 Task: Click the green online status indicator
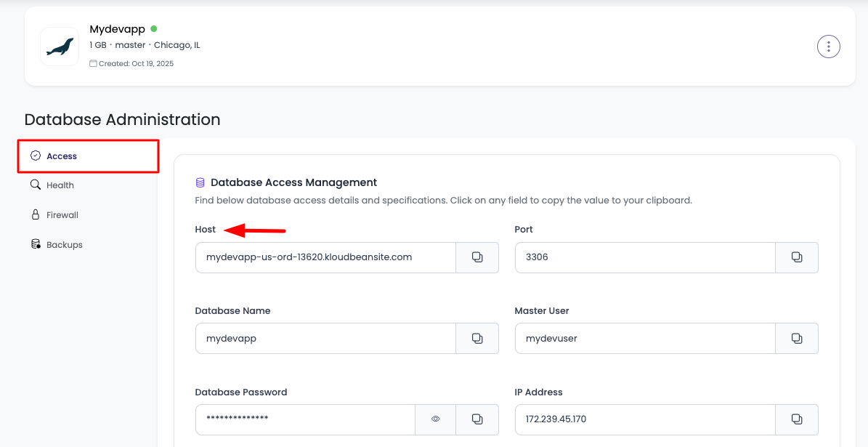pyautogui.click(x=153, y=28)
